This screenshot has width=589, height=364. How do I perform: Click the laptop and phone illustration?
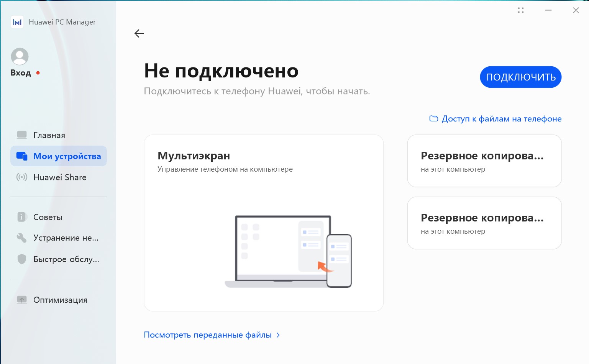click(288, 251)
